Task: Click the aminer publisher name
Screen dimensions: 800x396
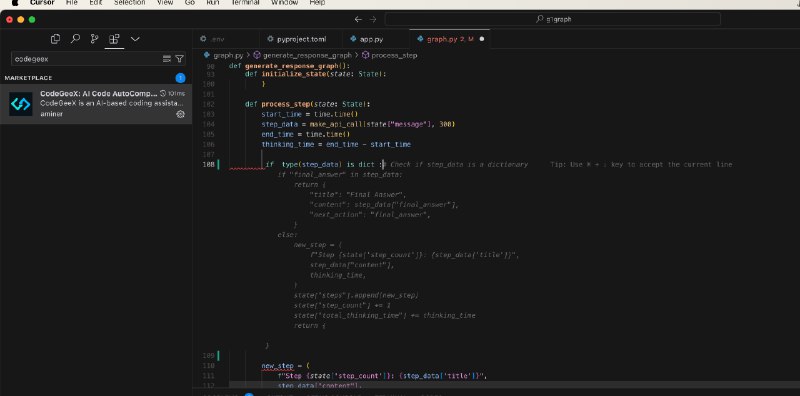Action: (x=52, y=114)
